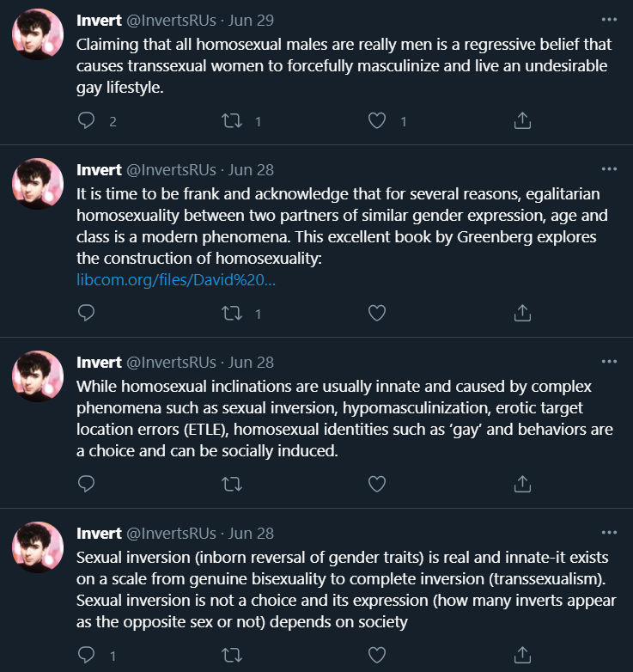Reply to the Jun 29 tweet
This screenshot has height=672, width=633.
pos(86,120)
